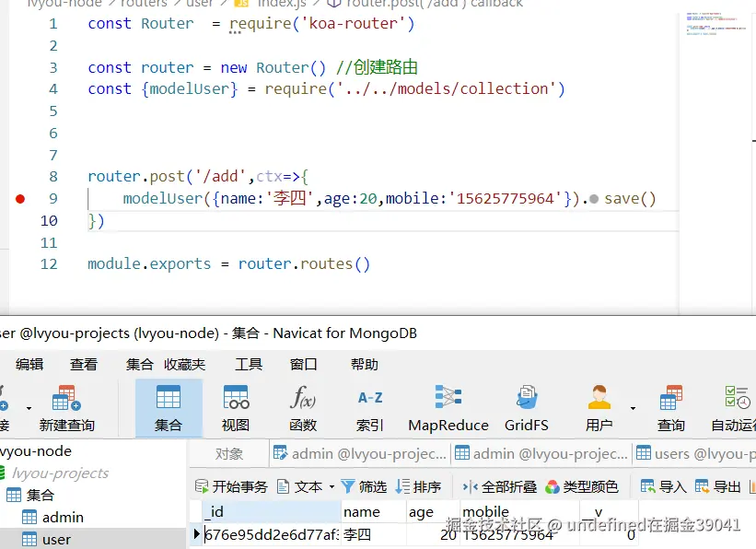Image resolution: width=756 pixels, height=549 pixels.
Task: Open the User (用户) toolbar icon
Action: (x=599, y=409)
